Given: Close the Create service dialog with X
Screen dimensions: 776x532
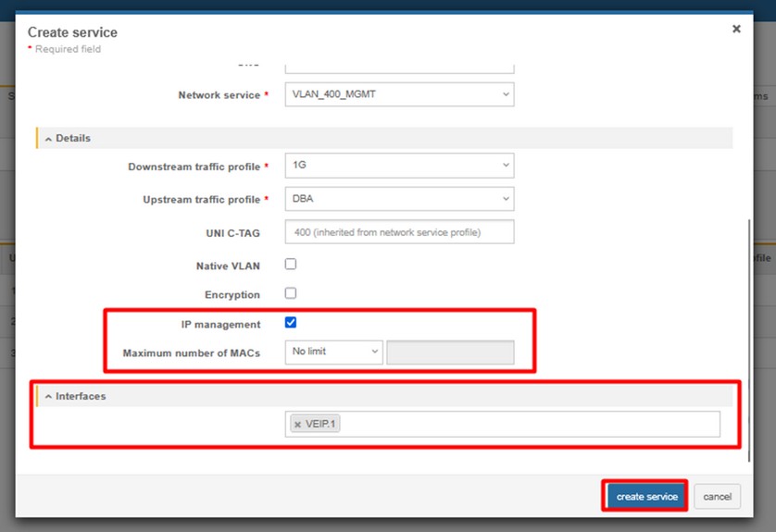Looking at the screenshot, I should (x=736, y=30).
